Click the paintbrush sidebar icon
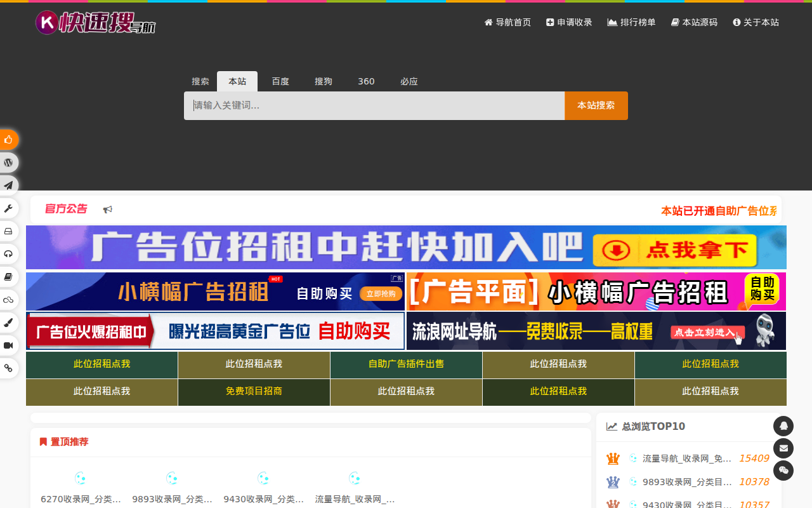The height and width of the screenshot is (508, 812). tap(8, 323)
